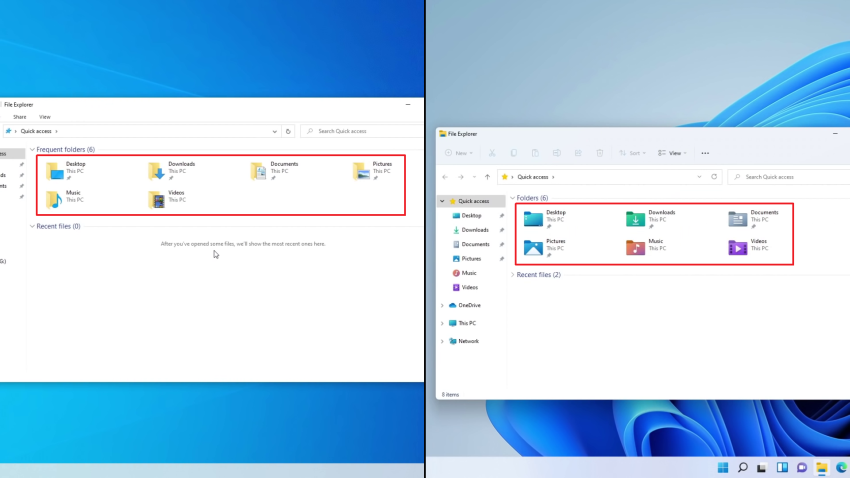The height and width of the screenshot is (478, 850).
Task: Open taskbar Search magnifier
Action: click(743, 467)
